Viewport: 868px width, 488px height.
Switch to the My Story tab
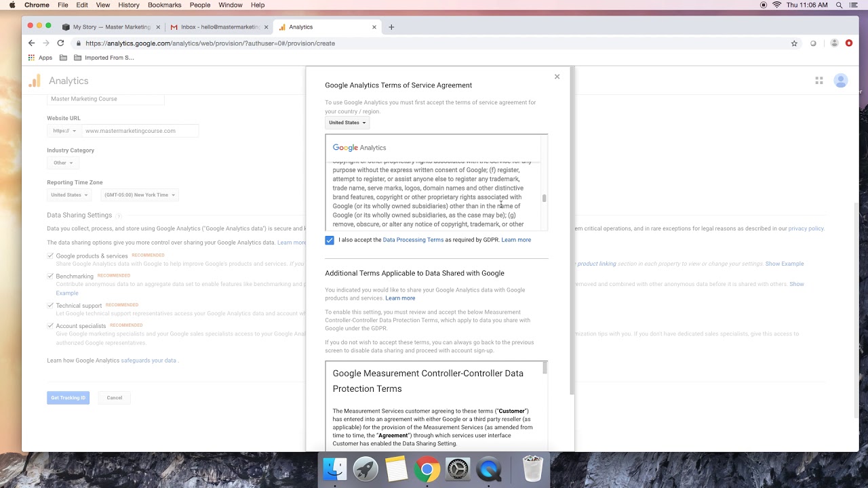[111, 27]
